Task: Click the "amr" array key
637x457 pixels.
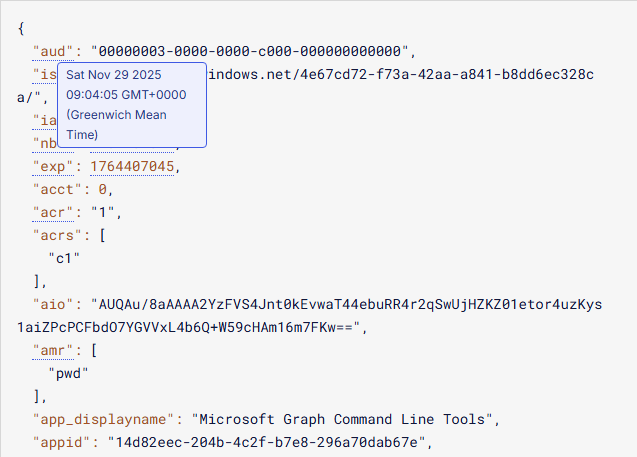Action: 52,350
